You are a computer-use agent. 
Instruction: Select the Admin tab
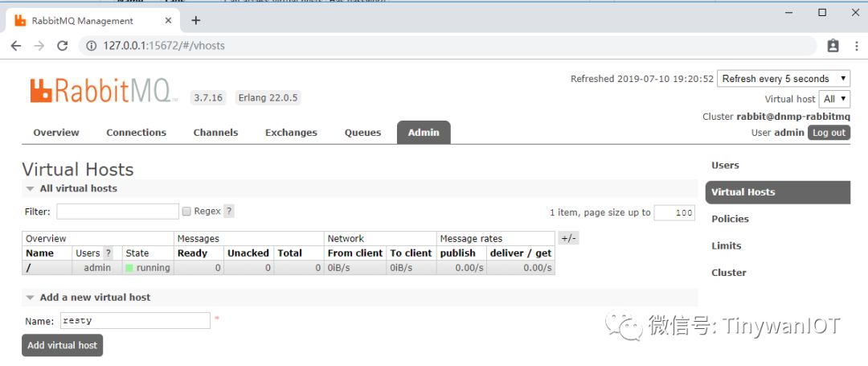click(x=424, y=133)
